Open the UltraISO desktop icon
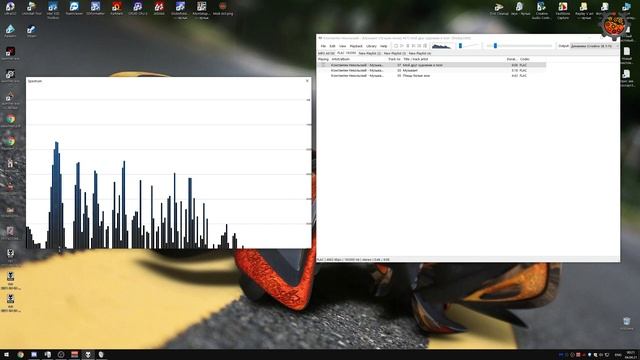The width and height of the screenshot is (640, 360). tap(10, 8)
